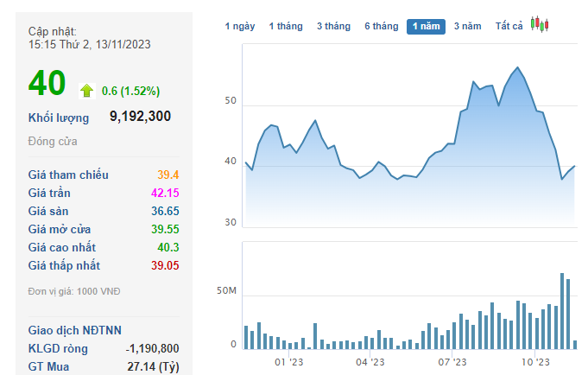This screenshot has height=375, width=588.
Task: Show Tất cả full history chart
Action: (509, 26)
